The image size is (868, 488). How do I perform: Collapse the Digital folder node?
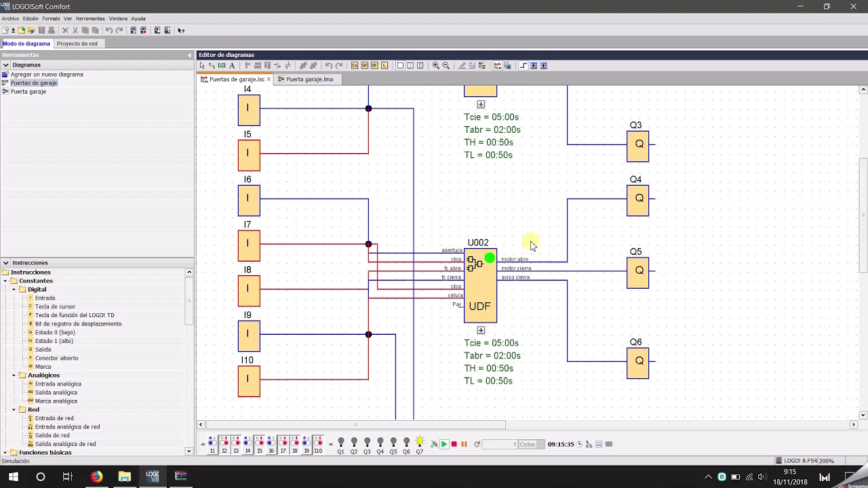point(14,289)
